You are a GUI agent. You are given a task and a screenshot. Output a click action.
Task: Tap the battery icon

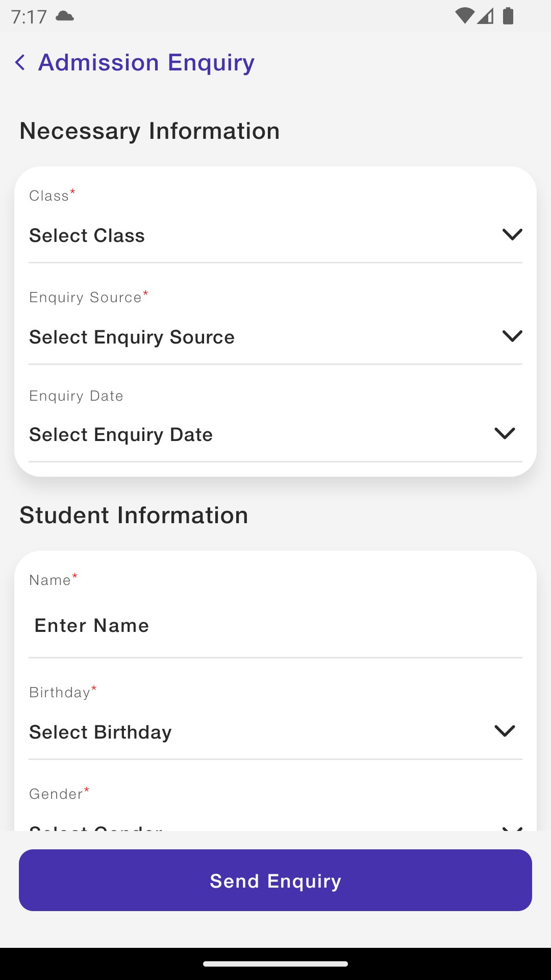(508, 16)
